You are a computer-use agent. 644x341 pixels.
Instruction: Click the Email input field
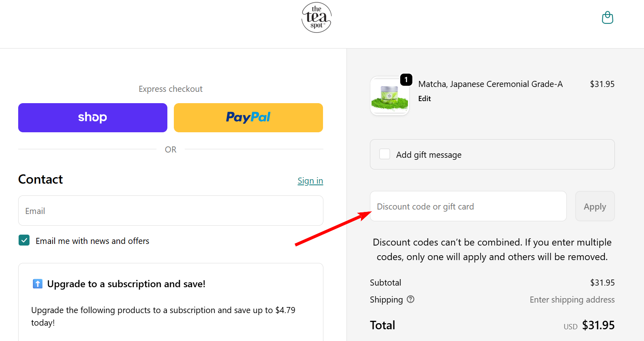[170, 210]
